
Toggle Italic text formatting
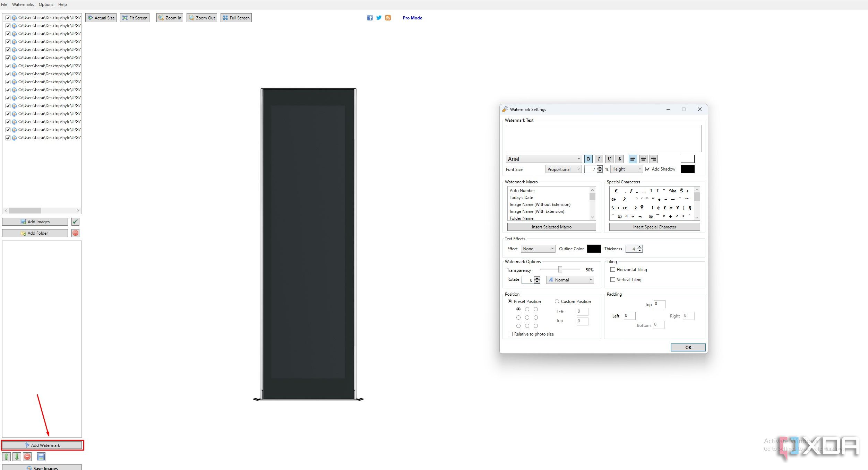(599, 159)
